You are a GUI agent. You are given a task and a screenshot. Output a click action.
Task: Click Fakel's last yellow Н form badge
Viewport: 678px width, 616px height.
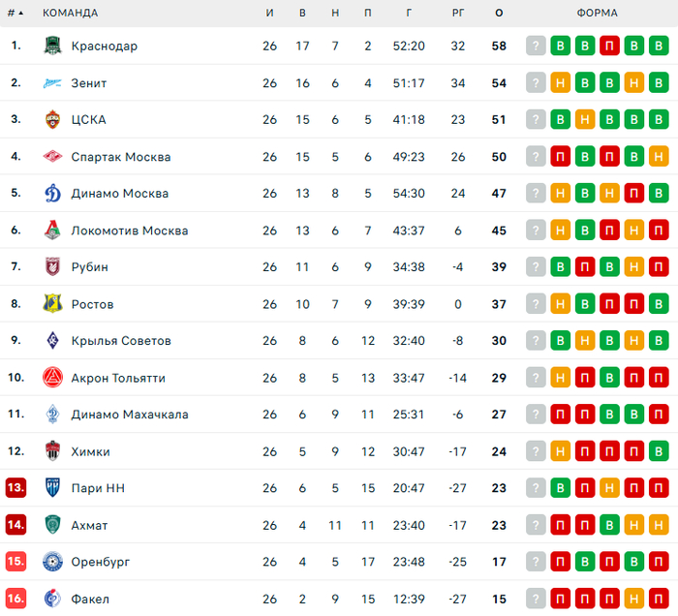pos(633,599)
